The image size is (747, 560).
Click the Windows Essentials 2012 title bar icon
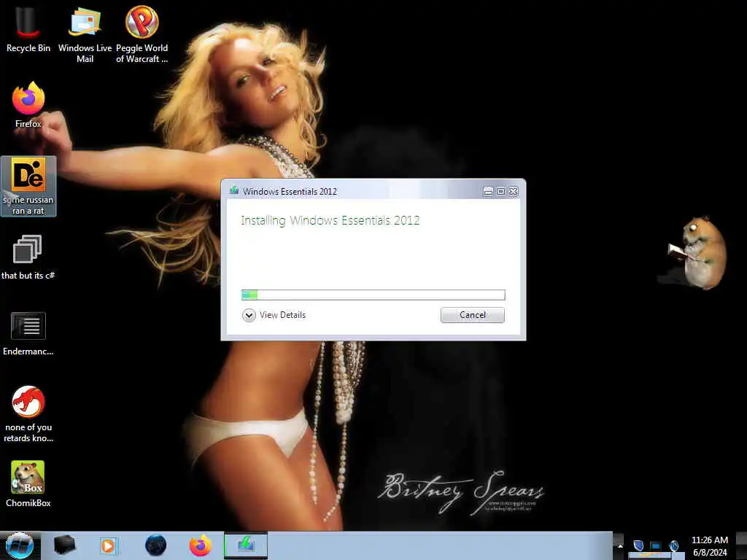[234, 191]
